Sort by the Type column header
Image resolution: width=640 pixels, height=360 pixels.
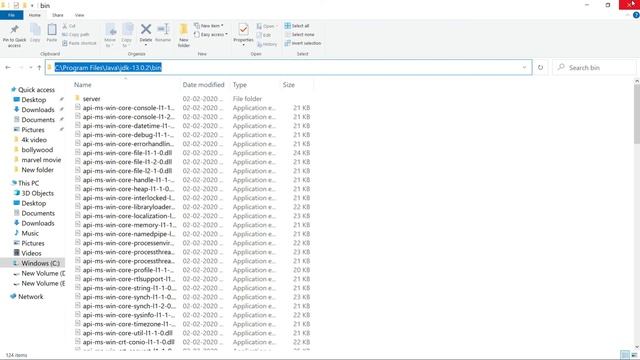coord(240,85)
